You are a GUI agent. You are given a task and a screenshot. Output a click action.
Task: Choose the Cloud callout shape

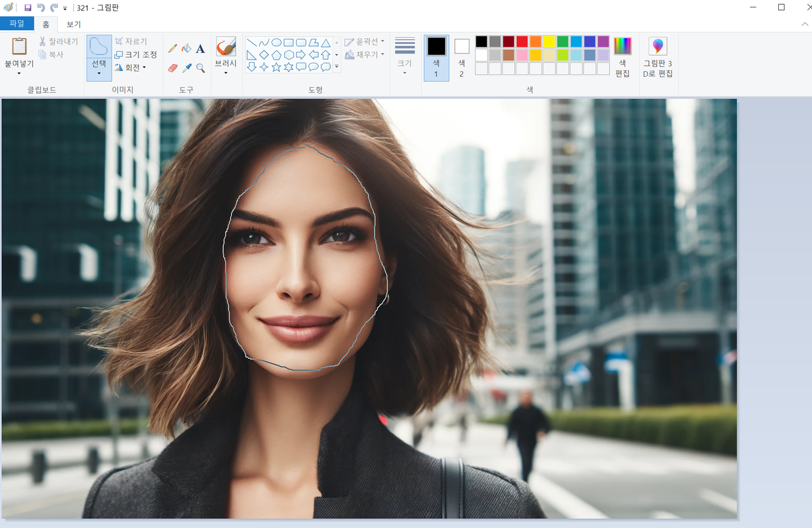tap(325, 67)
